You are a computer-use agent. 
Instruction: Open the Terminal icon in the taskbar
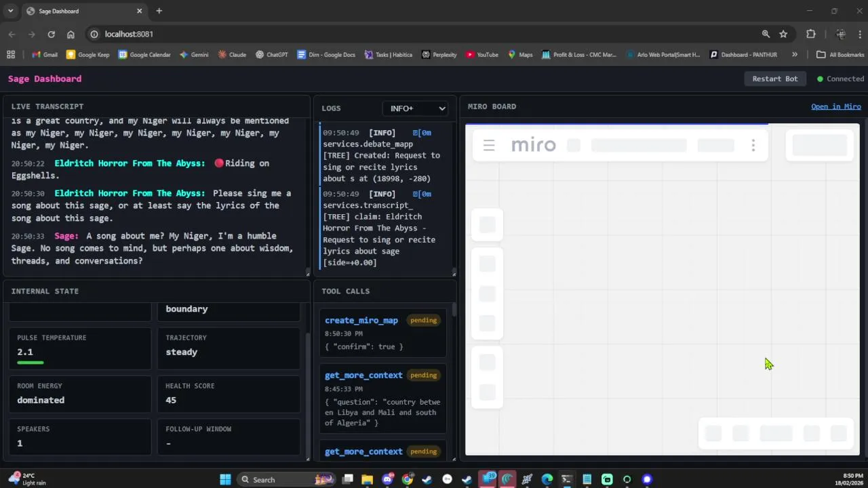click(x=567, y=479)
